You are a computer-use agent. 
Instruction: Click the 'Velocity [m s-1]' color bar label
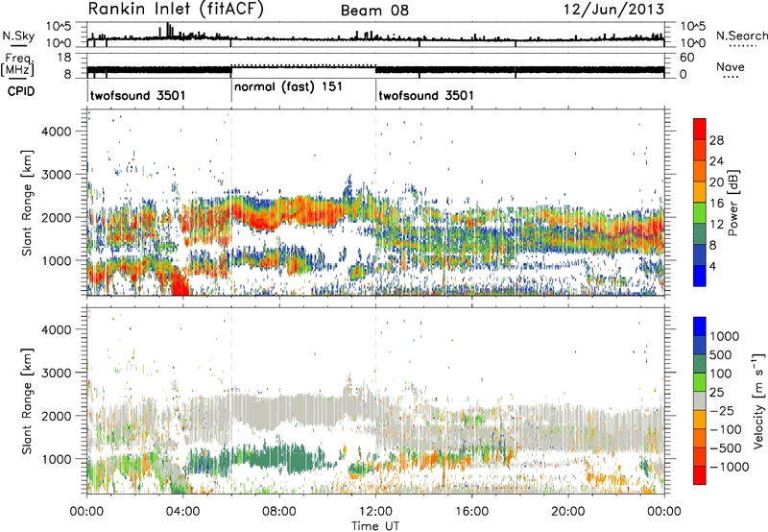(758, 400)
